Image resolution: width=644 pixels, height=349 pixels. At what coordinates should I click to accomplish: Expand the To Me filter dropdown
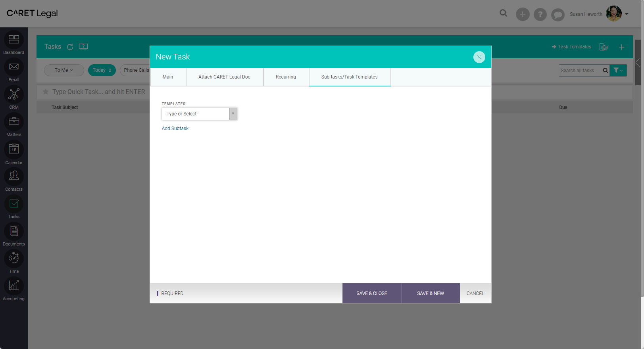[64, 70]
